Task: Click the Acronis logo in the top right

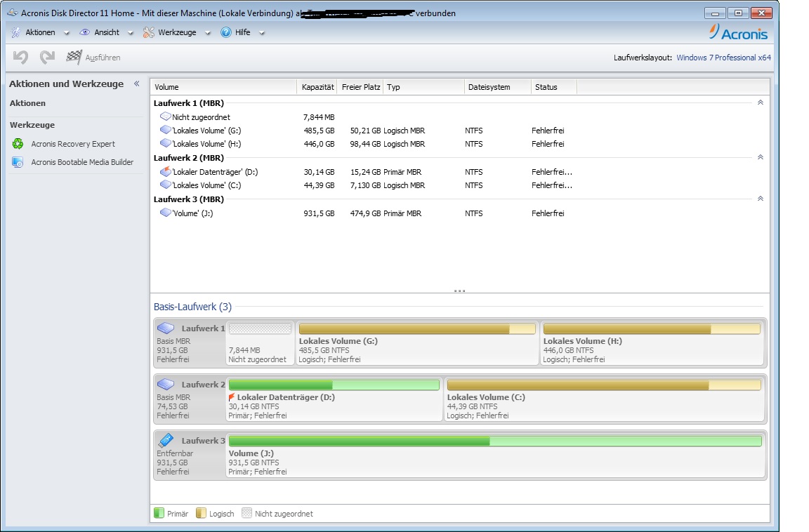Action: point(738,32)
